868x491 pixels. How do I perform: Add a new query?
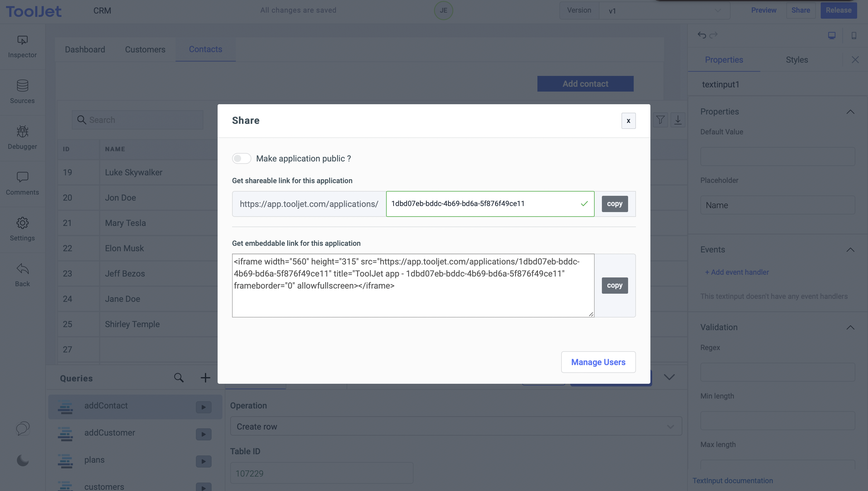[x=205, y=377]
